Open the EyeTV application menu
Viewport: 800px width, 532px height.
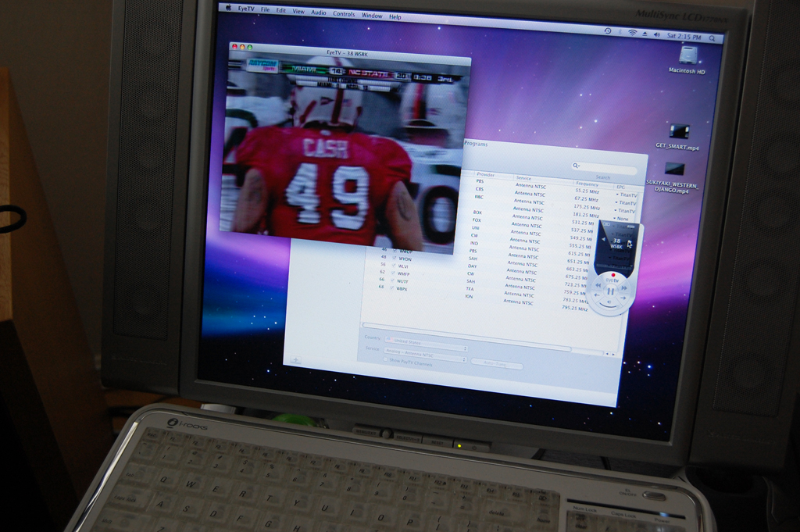pos(246,9)
